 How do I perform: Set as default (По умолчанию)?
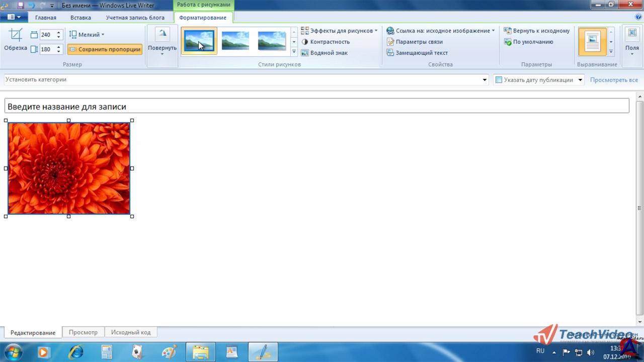[x=529, y=42]
